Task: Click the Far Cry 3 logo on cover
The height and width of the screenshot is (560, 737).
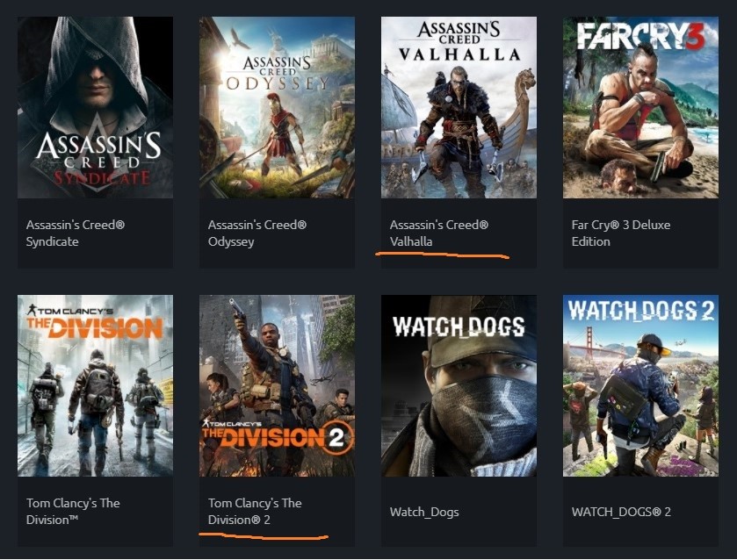Action: [641, 36]
